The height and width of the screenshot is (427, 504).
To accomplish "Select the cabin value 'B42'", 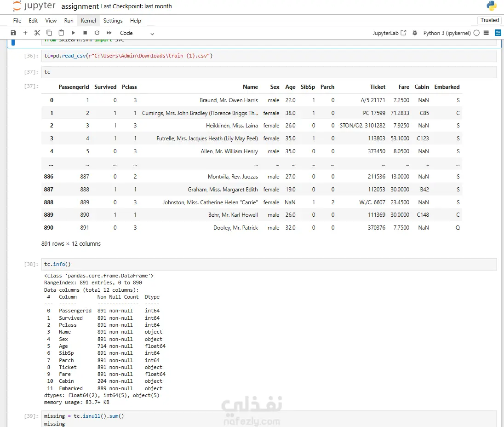I will [424, 190].
